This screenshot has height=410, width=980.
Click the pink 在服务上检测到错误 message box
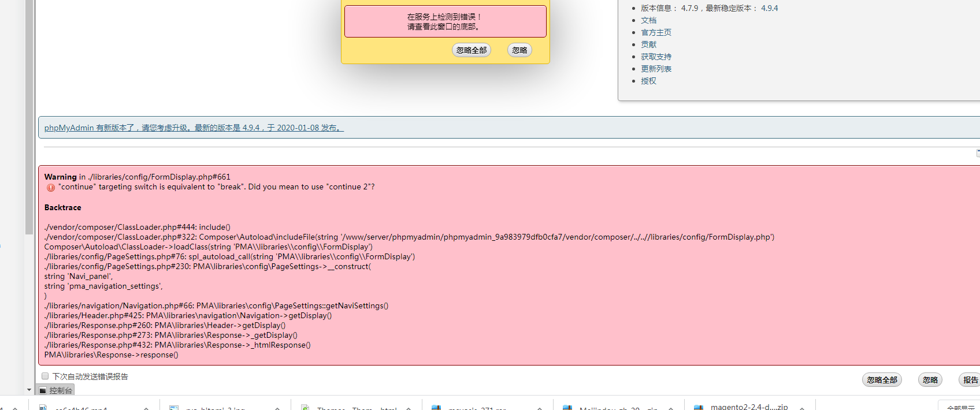point(445,21)
